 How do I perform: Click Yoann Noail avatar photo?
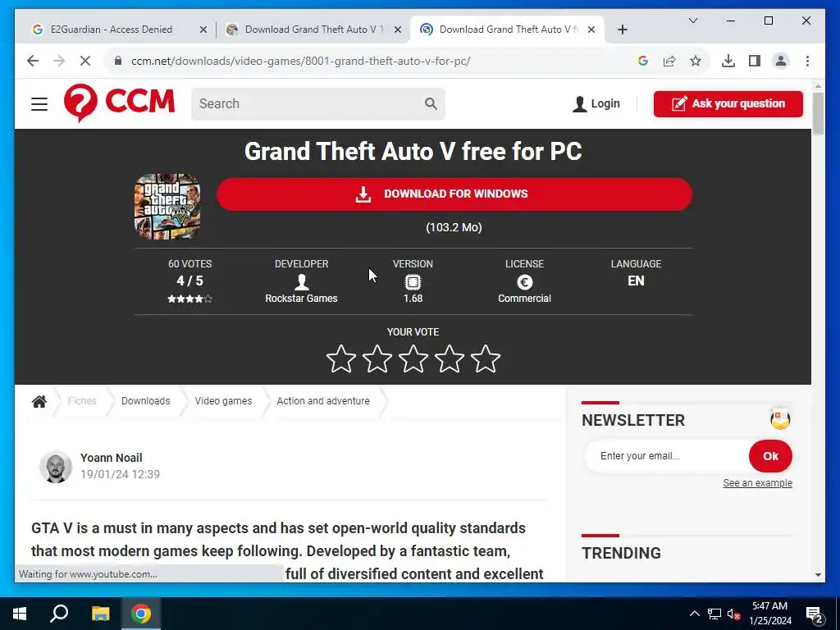(x=56, y=467)
